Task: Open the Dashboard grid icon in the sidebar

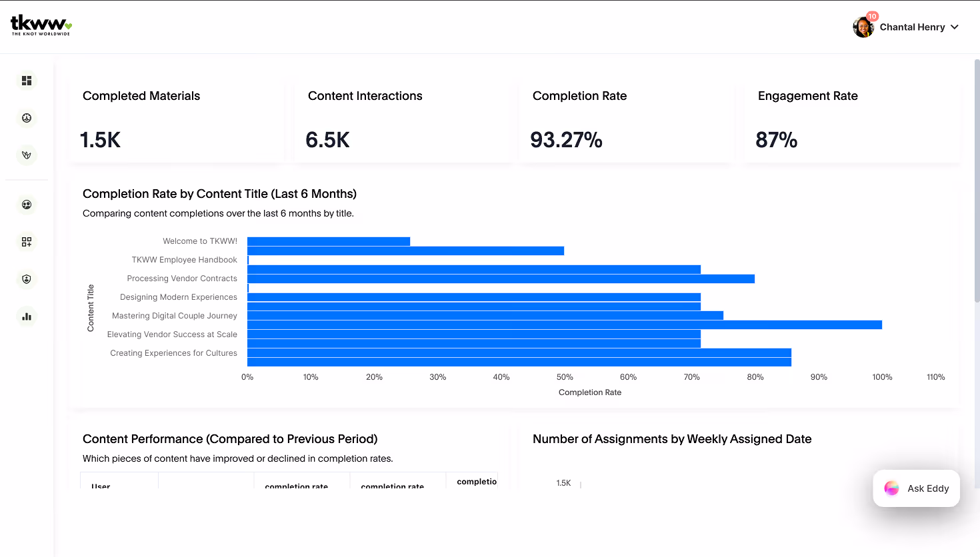Action: pyautogui.click(x=26, y=80)
